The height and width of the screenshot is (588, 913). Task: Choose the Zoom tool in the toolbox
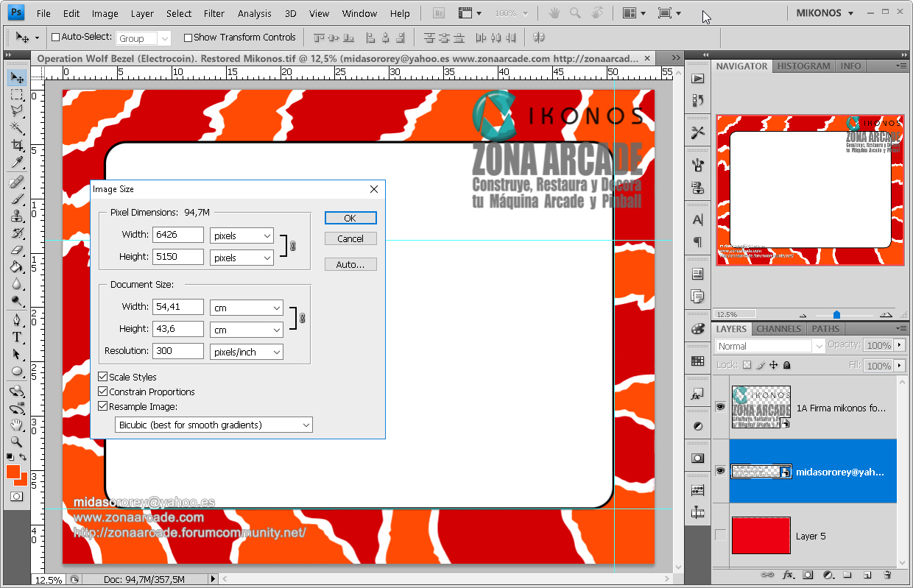(16, 442)
